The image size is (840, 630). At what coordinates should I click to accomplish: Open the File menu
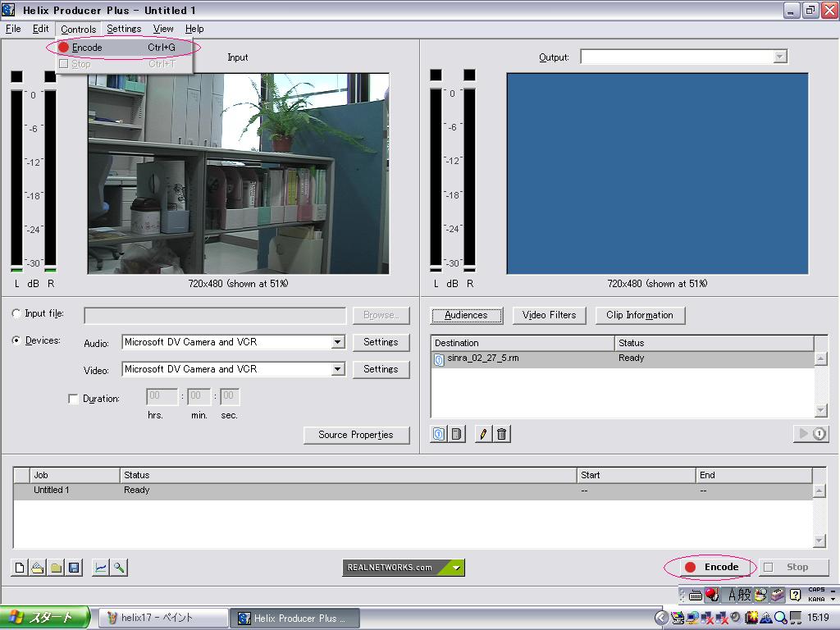tap(13, 29)
